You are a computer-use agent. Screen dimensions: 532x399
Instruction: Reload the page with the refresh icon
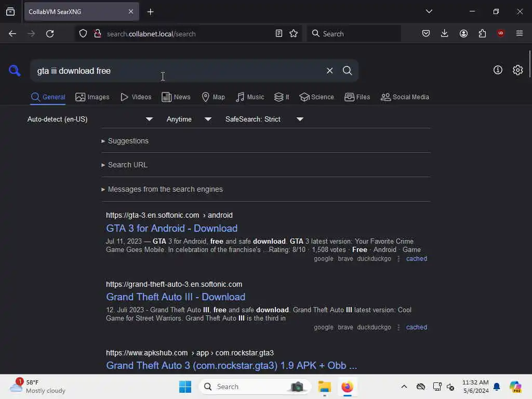pos(50,34)
